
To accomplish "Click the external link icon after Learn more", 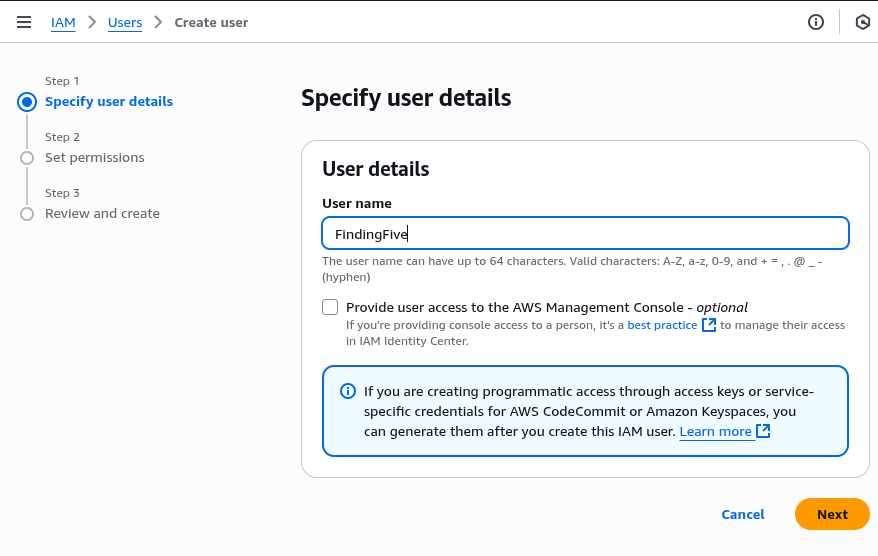I will [763, 431].
